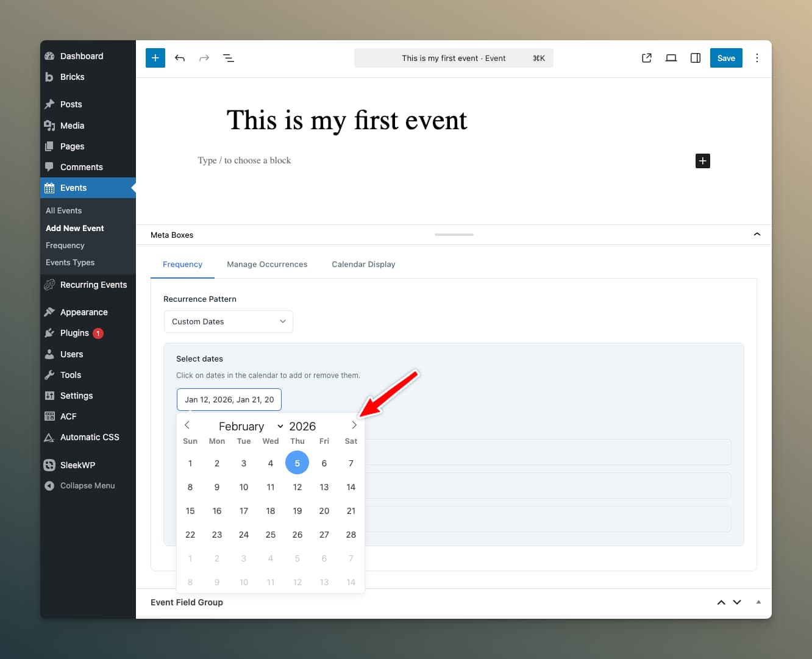Open the Events Types submenu link
812x659 pixels.
tap(70, 262)
